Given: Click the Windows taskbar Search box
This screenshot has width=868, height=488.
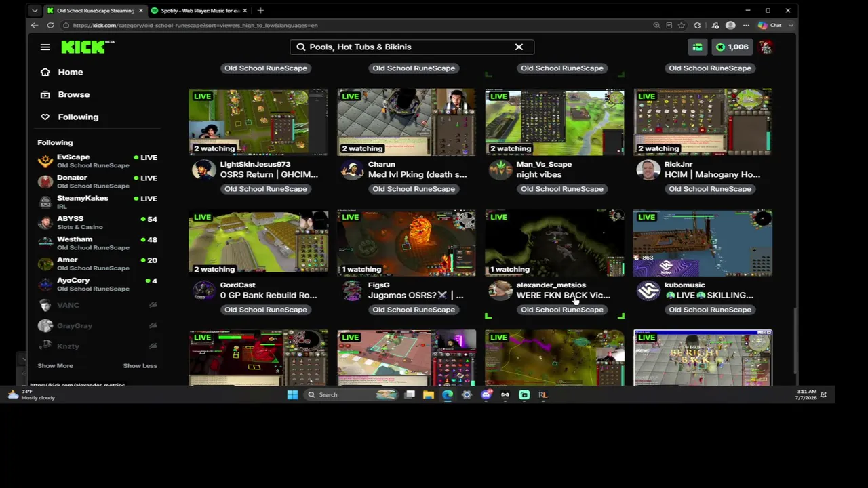Looking at the screenshot, I should 353,394.
